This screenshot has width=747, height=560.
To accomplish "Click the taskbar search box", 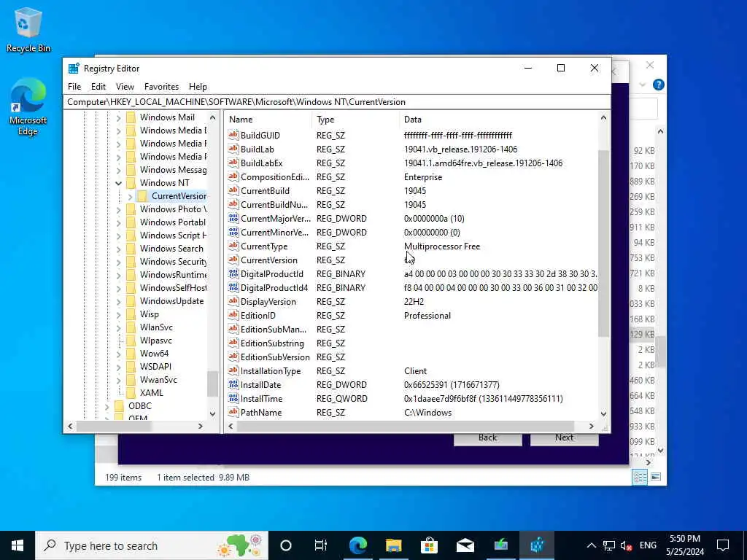I will click(x=152, y=545).
